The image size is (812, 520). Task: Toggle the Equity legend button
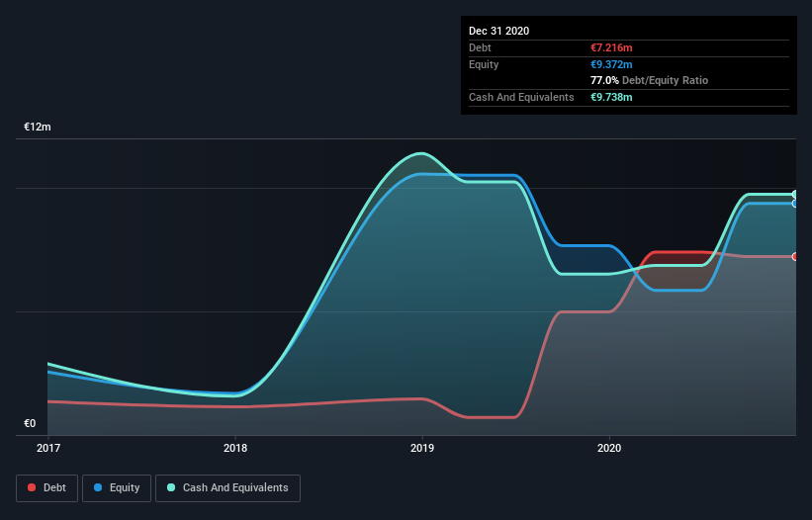(x=117, y=488)
